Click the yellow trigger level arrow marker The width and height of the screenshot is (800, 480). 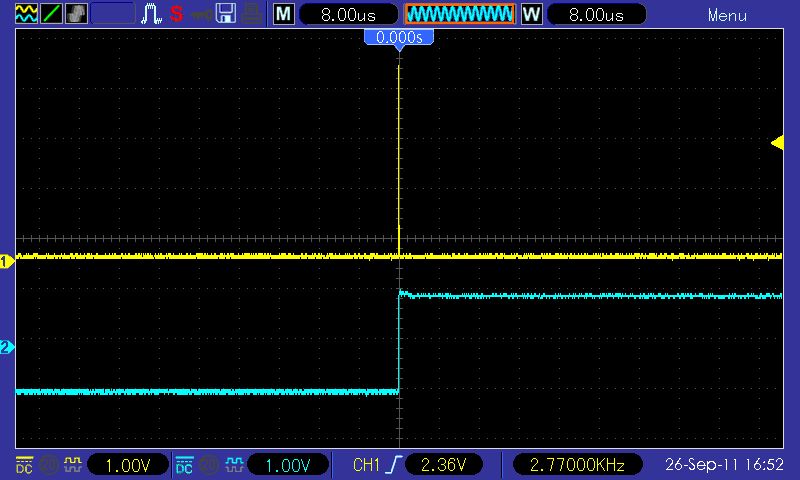click(777, 143)
